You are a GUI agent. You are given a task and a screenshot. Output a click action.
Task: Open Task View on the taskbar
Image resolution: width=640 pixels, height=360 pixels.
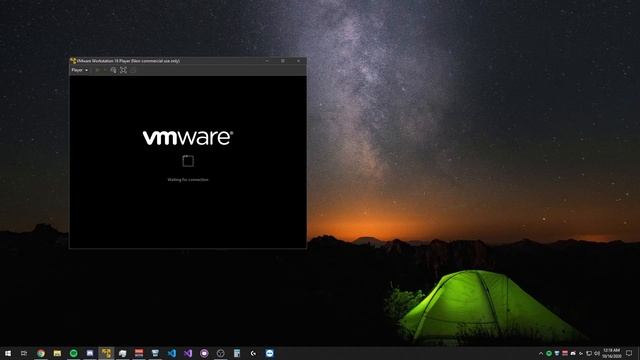pos(24,353)
